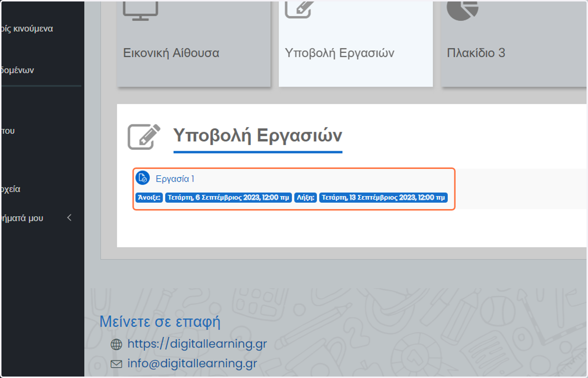Viewport: 588px width, 378px height.
Task: Open the sidebar item ending in κινούμενα
Action: click(27, 29)
